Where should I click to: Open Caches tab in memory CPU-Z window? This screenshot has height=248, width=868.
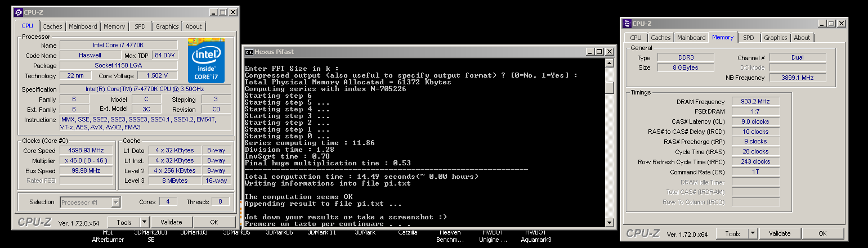[x=661, y=38]
